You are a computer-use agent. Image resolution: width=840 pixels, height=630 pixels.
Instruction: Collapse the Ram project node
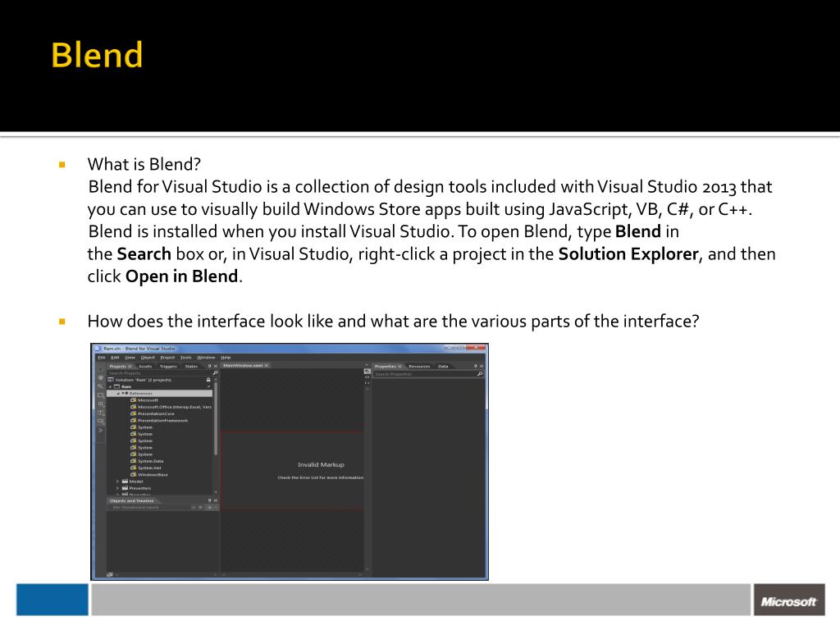[111, 387]
